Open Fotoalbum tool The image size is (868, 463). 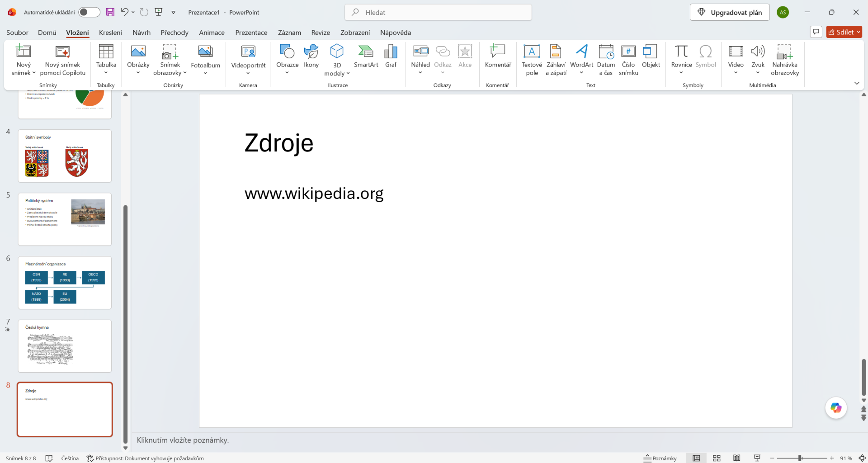(x=205, y=59)
